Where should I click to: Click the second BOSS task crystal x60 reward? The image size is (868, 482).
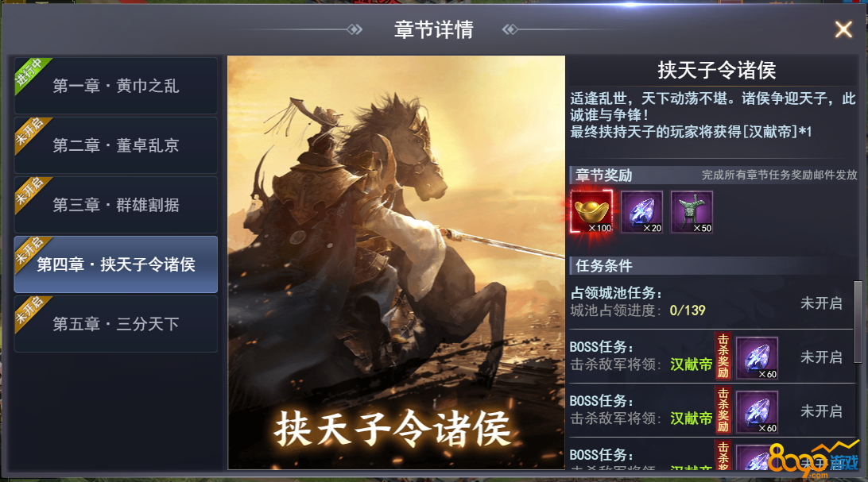click(x=758, y=412)
